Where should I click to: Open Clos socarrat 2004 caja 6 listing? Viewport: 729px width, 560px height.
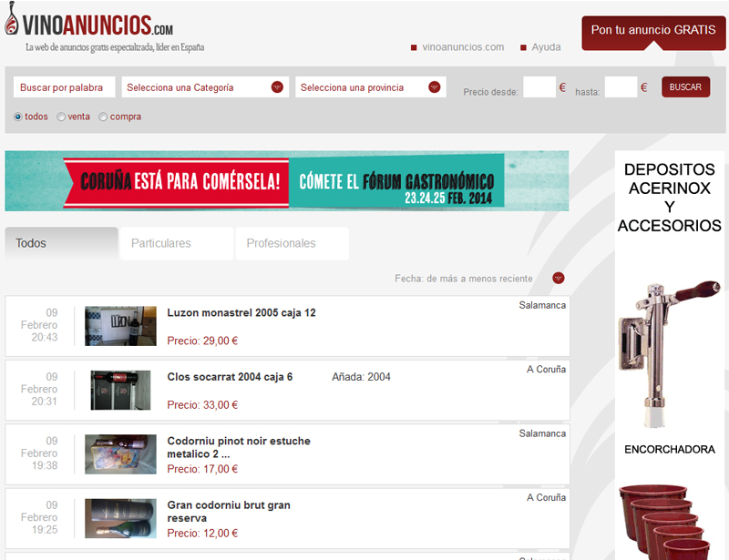230,377
